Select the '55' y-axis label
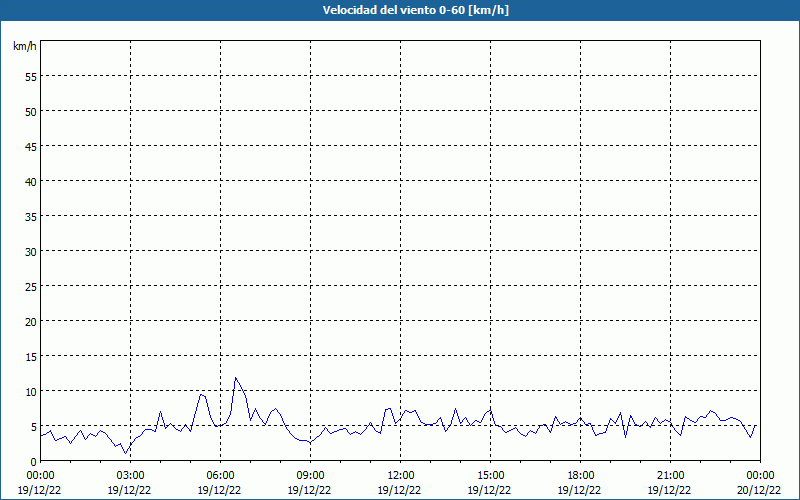 tap(31, 77)
